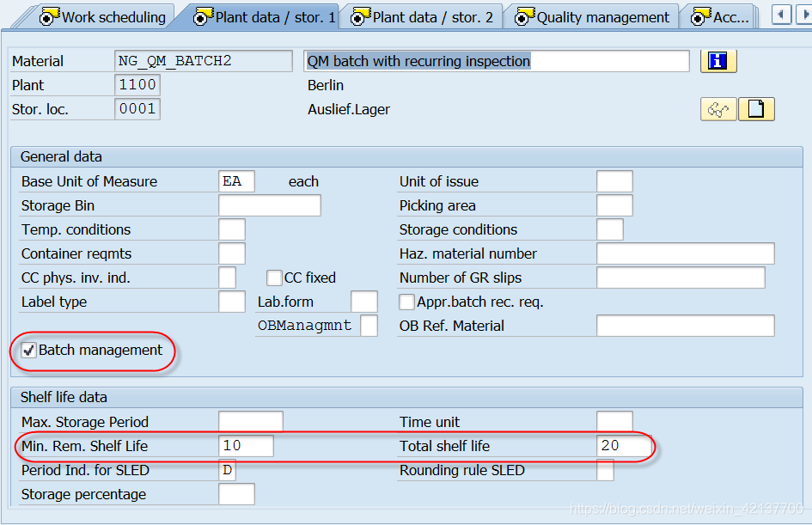Screen dimensions: 812x525
Task: Click the display glasses icon
Action: click(718, 110)
